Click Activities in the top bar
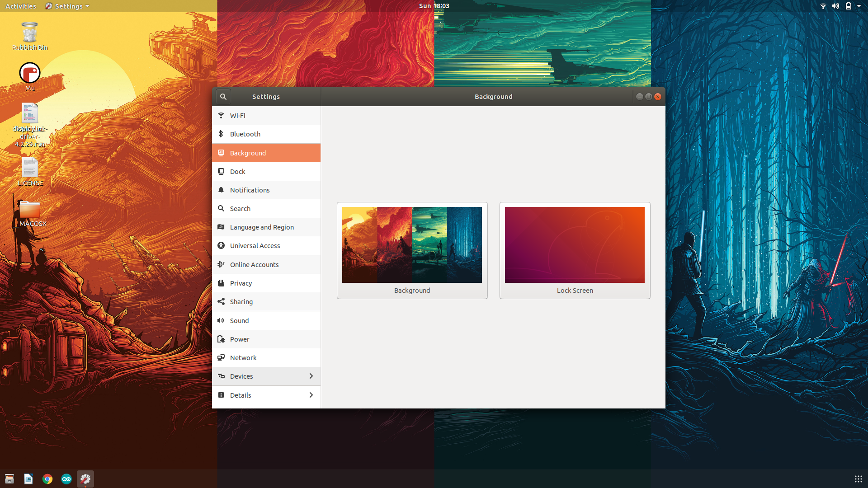This screenshot has width=868, height=488. pos(21,6)
